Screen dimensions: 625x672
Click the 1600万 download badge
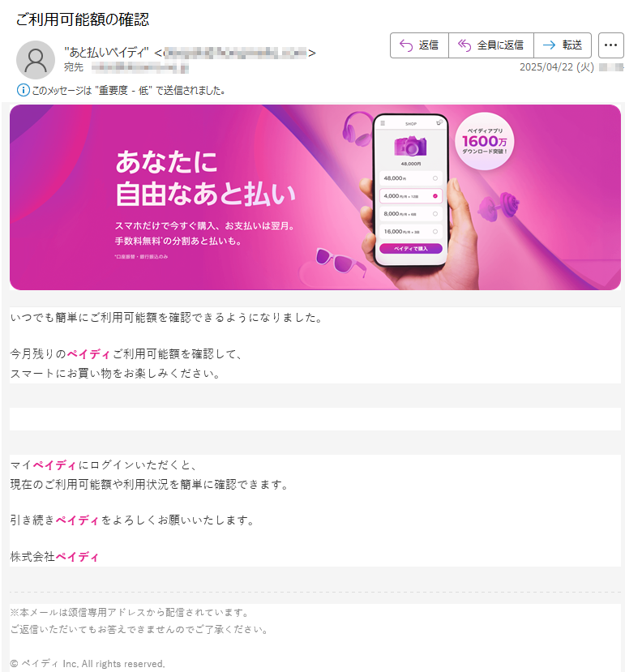coord(485,141)
